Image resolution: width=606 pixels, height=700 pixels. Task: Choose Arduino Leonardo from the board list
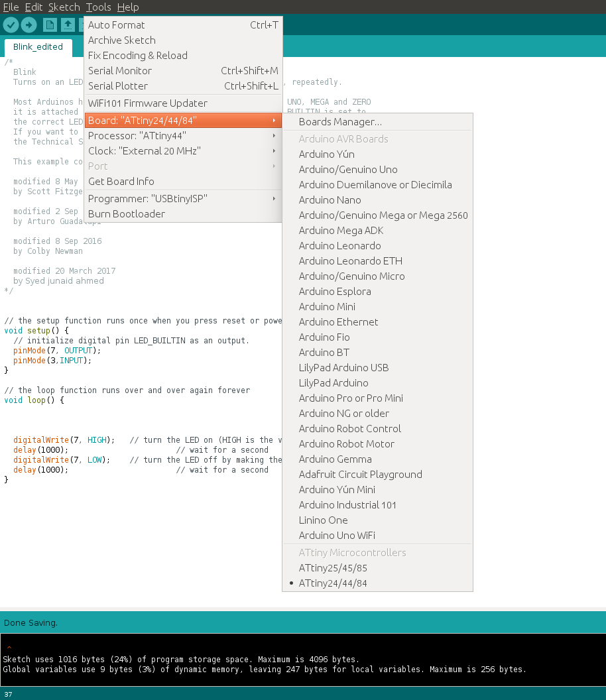pyautogui.click(x=341, y=245)
